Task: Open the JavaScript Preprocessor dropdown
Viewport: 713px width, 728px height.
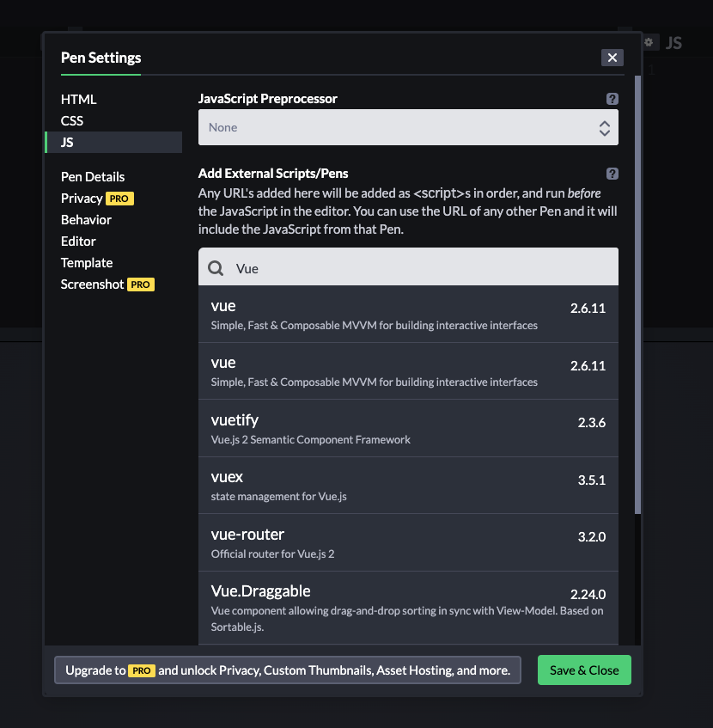Action: click(x=408, y=127)
